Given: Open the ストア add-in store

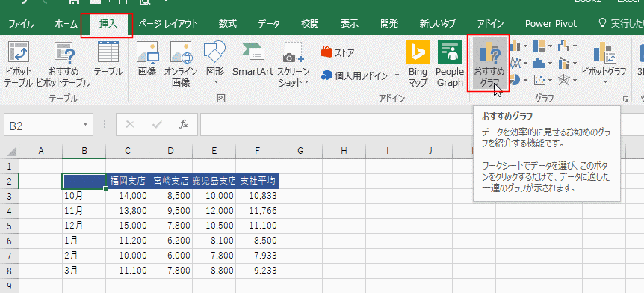Looking at the screenshot, I should [338, 52].
